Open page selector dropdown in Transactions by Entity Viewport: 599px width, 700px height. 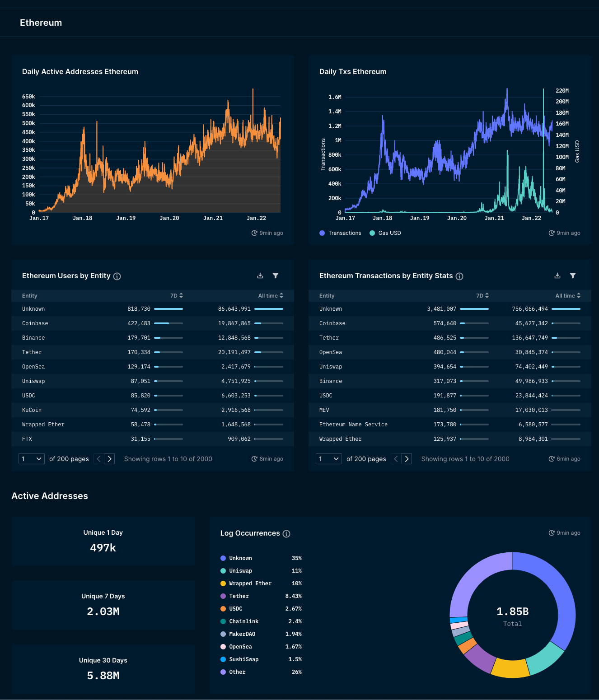(x=329, y=459)
